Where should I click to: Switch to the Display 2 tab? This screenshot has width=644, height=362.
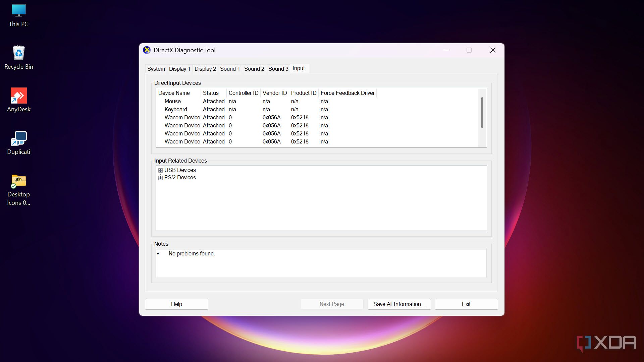point(205,69)
